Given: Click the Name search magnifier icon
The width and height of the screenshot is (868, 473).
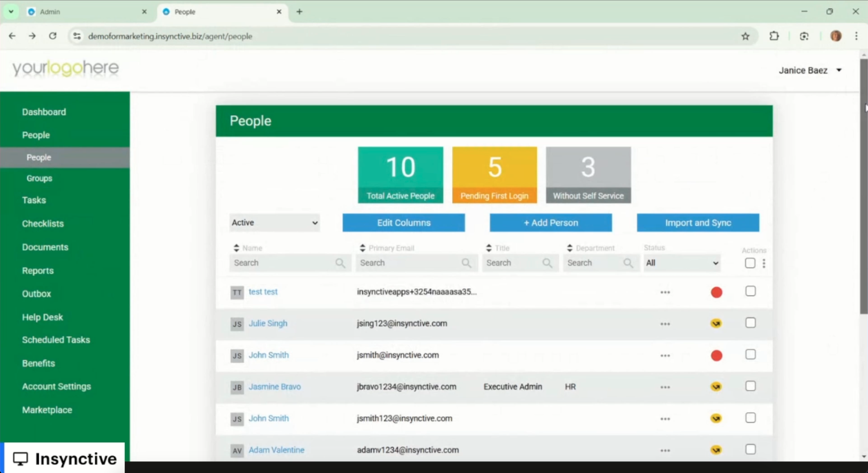Looking at the screenshot, I should pos(340,263).
